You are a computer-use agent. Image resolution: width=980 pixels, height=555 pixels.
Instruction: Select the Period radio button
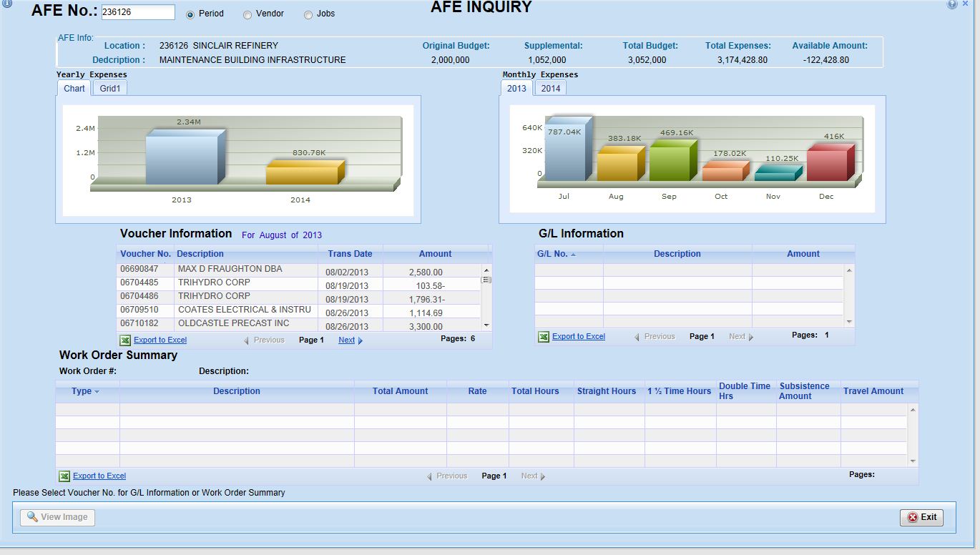190,14
